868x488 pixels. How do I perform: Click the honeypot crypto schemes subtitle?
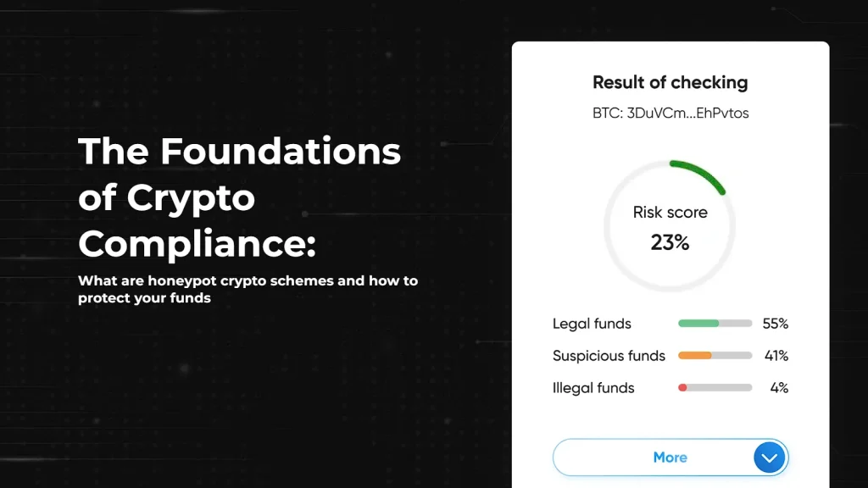248,289
